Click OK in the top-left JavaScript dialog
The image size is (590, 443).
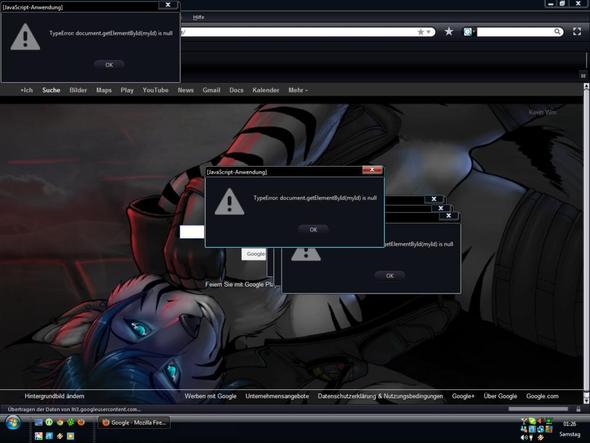[x=109, y=65]
